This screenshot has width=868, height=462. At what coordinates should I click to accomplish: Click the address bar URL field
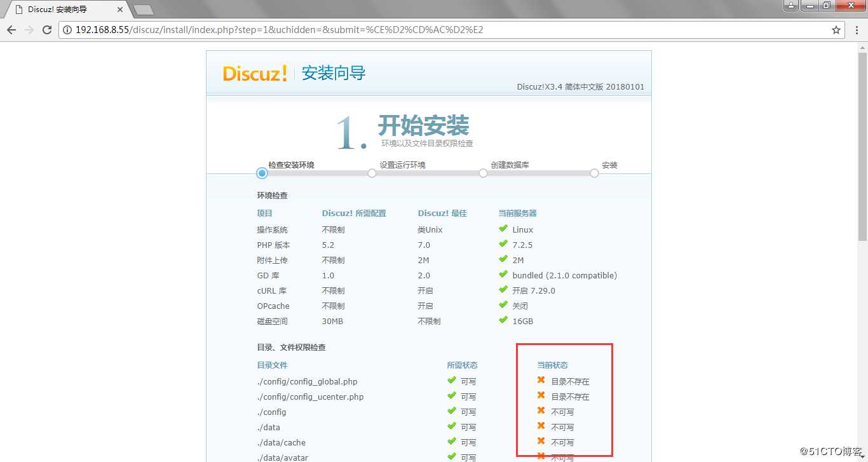tap(452, 30)
